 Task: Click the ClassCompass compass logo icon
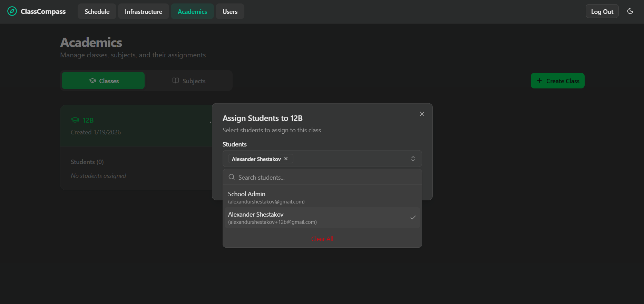[x=12, y=11]
